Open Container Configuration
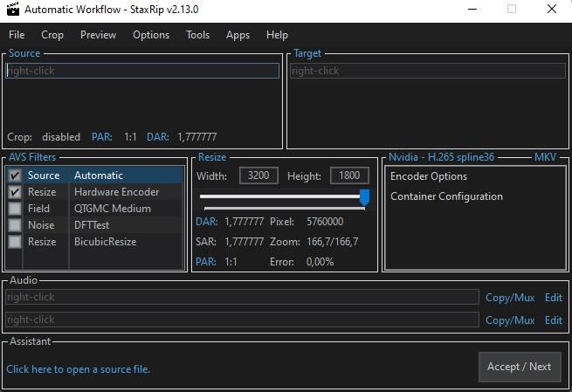The width and height of the screenshot is (572, 392). (446, 196)
